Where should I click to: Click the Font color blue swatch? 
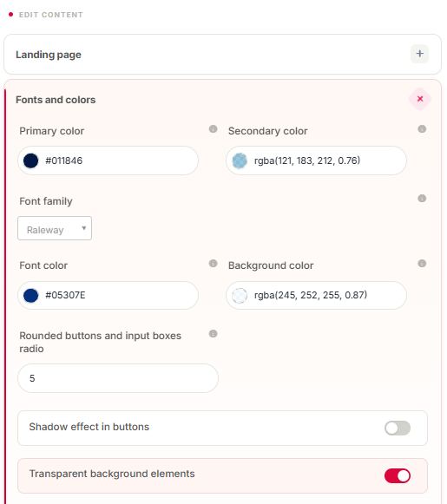(31, 296)
